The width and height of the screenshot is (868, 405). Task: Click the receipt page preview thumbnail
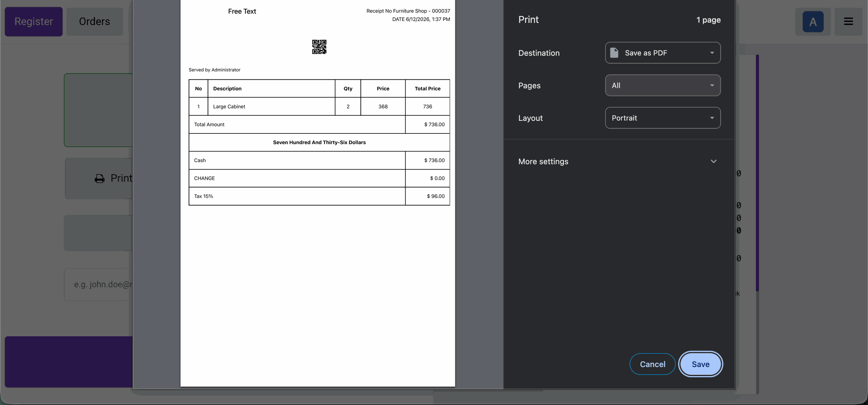317,193
